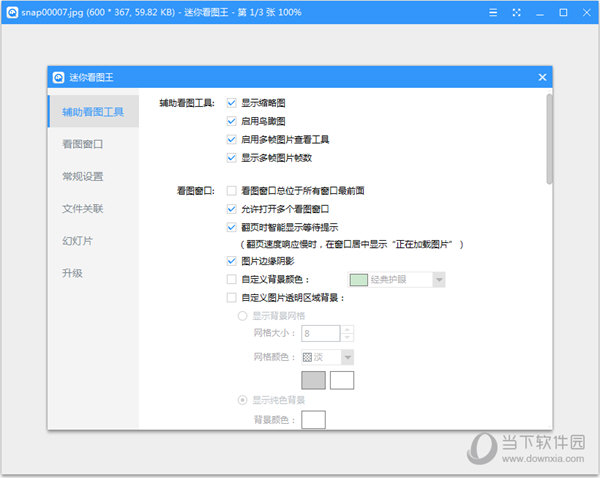The width and height of the screenshot is (600, 478).
Task: Expand 网格颜色 dropdown showing 淡
Action: click(347, 357)
